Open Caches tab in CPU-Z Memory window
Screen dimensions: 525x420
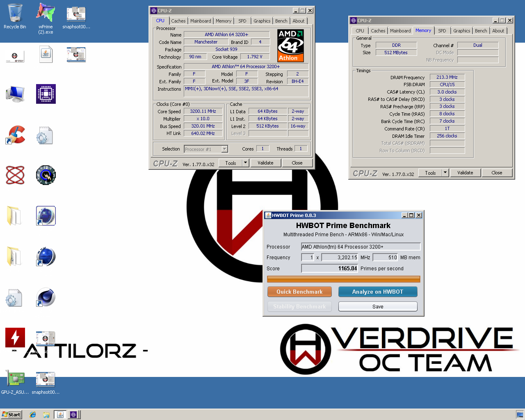pyautogui.click(x=378, y=31)
